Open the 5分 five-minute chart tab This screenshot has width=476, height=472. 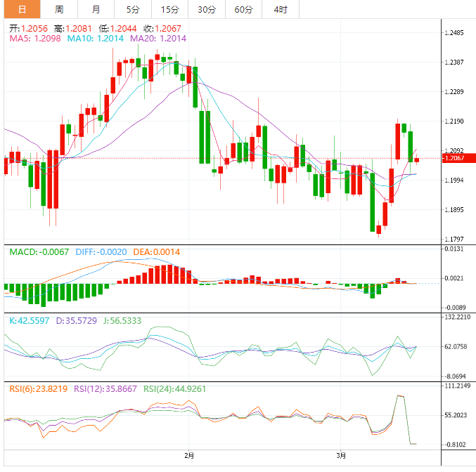(133, 9)
